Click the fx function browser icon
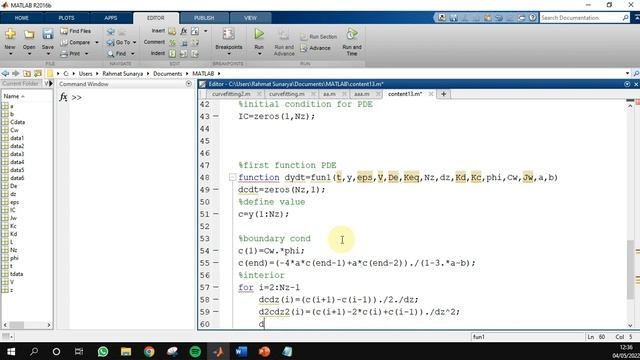This screenshot has height=360, width=640. (63, 97)
